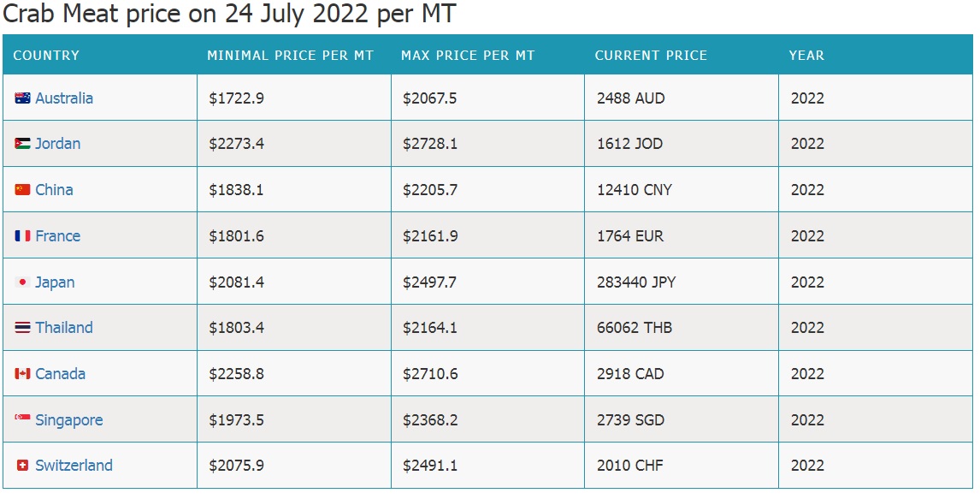
Task: Follow the China link
Action: point(54,190)
